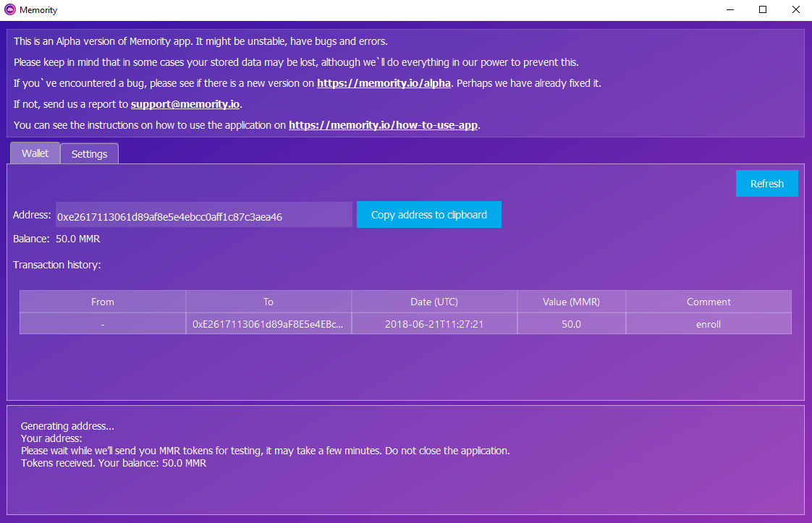Click the support@memority.io email link

coord(185,104)
